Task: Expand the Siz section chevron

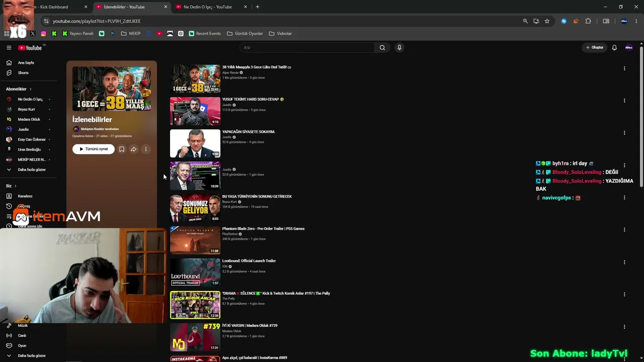Action: click(15, 186)
